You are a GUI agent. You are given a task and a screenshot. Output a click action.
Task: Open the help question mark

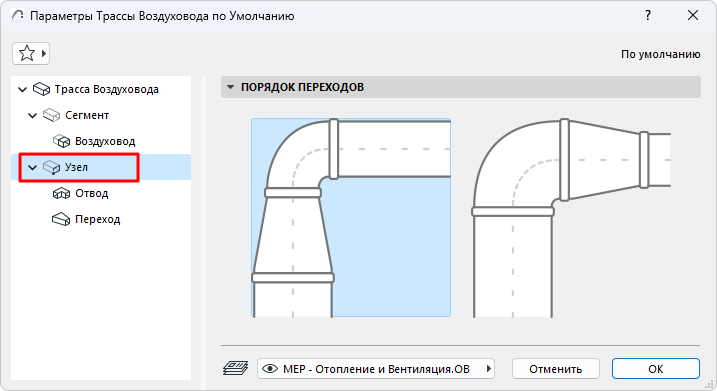tap(647, 16)
